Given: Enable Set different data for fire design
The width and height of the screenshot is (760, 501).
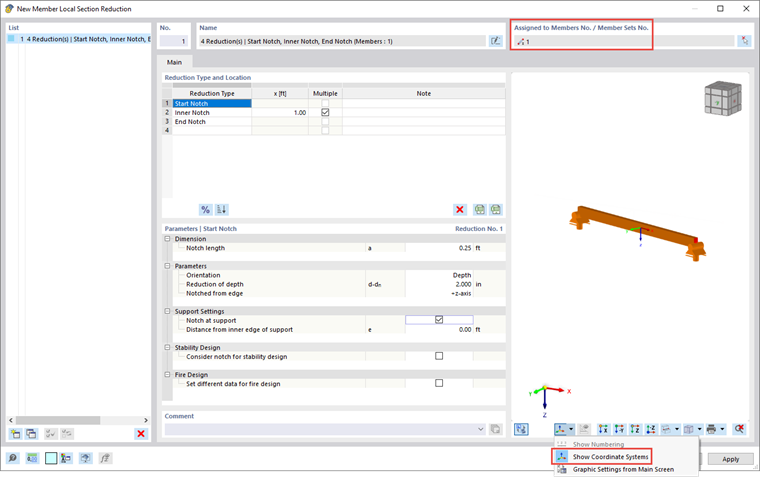Looking at the screenshot, I should pos(439,383).
